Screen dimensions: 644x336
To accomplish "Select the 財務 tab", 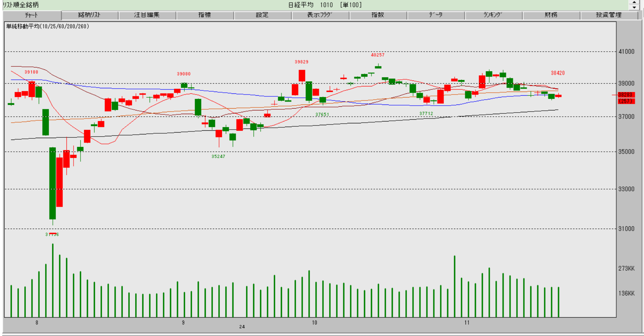I will [x=551, y=15].
